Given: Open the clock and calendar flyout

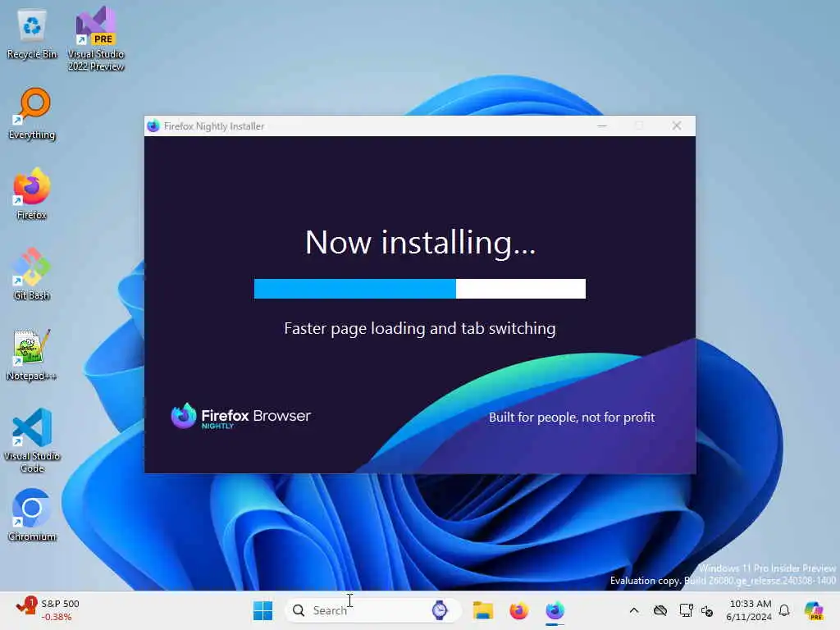Looking at the screenshot, I should pos(749,610).
